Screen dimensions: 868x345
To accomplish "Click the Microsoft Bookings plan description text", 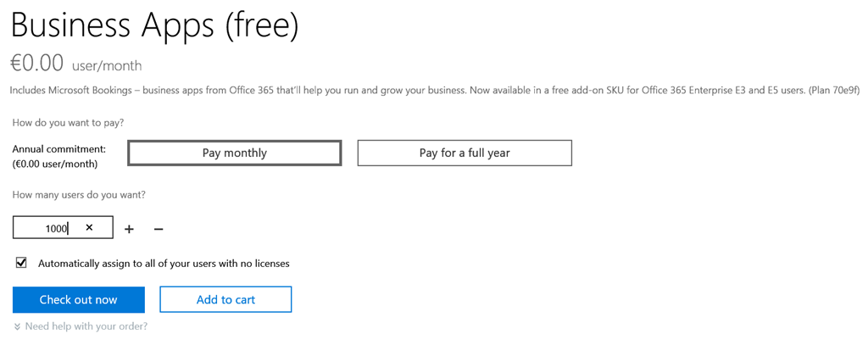I will [x=407, y=90].
